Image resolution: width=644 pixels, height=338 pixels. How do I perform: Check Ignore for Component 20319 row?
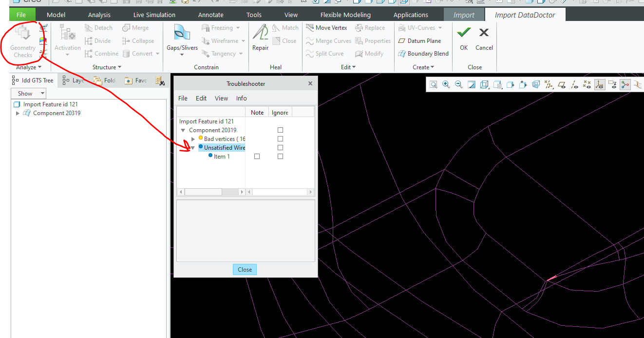280,130
